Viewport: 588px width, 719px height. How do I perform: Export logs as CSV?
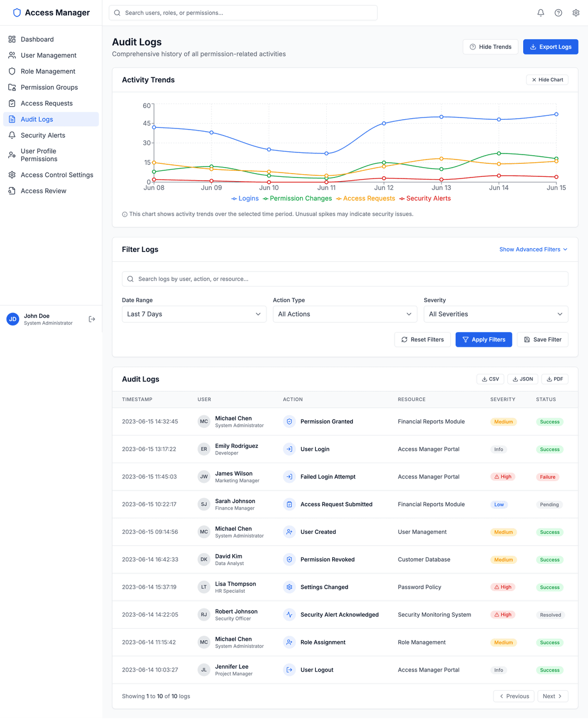(x=491, y=379)
